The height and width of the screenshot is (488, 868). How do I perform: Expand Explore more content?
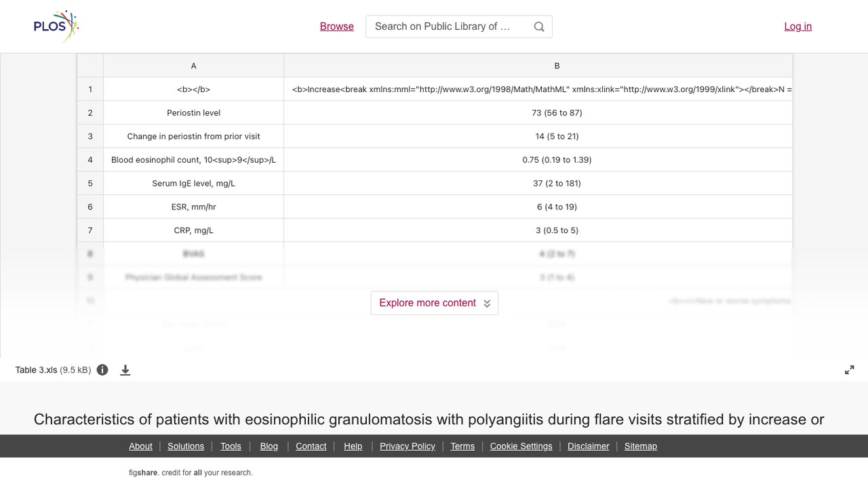pos(435,303)
